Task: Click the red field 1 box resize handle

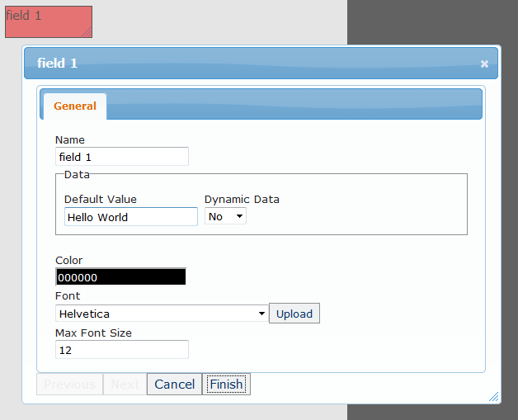Action: 87,32
